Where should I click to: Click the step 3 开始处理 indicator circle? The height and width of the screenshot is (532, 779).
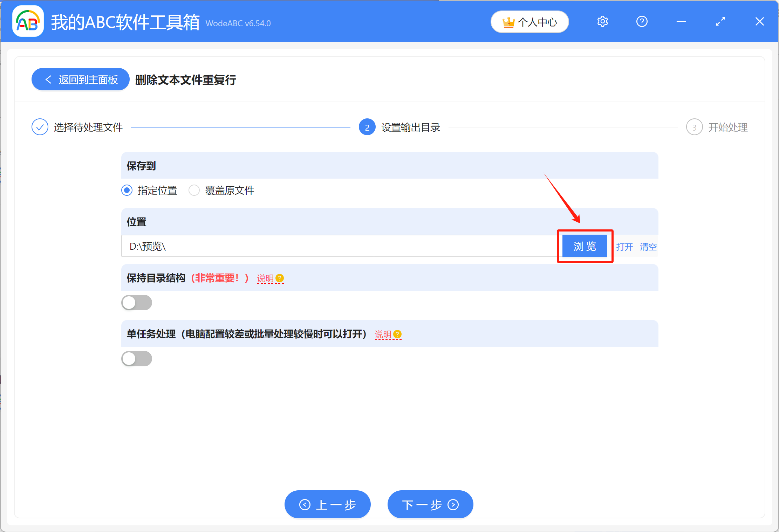(x=694, y=127)
